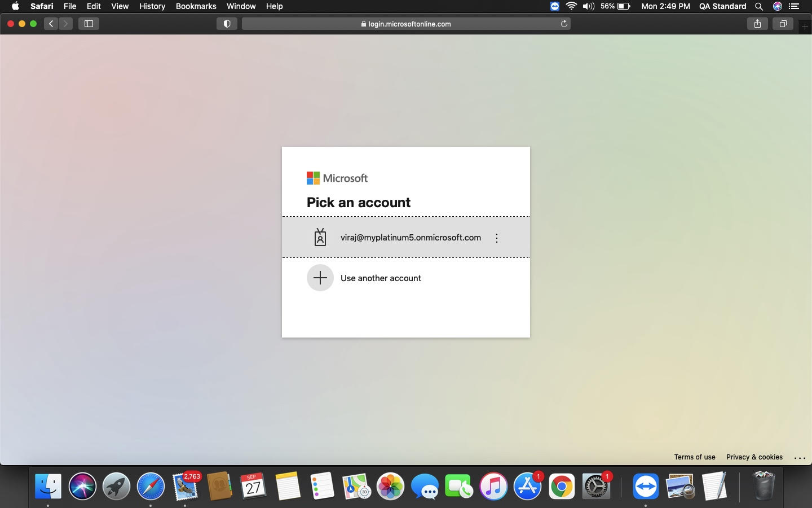Open Contacts from the Dock
Viewport: 812px width, 508px height.
click(x=219, y=487)
